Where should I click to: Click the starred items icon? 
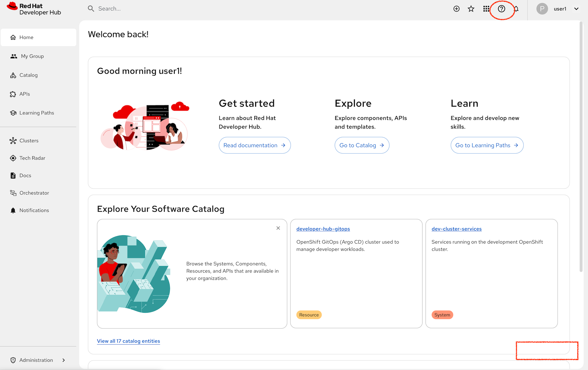(x=471, y=9)
